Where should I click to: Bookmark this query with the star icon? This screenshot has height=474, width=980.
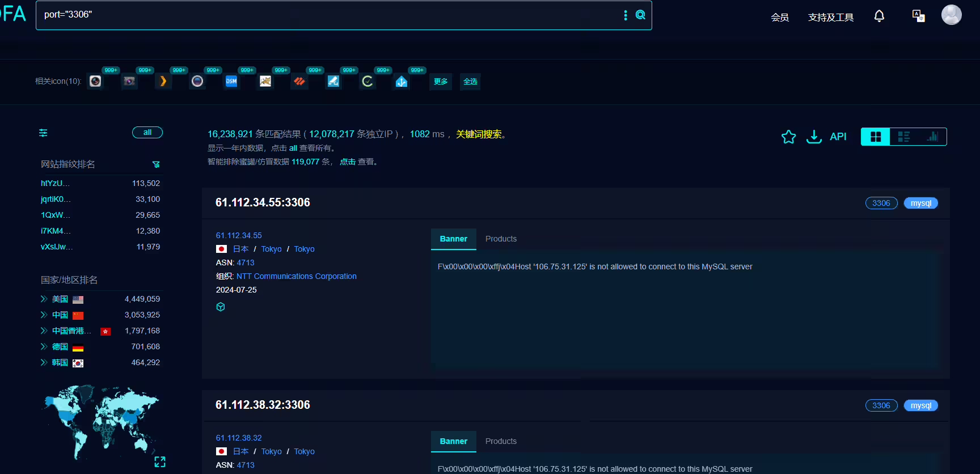788,137
